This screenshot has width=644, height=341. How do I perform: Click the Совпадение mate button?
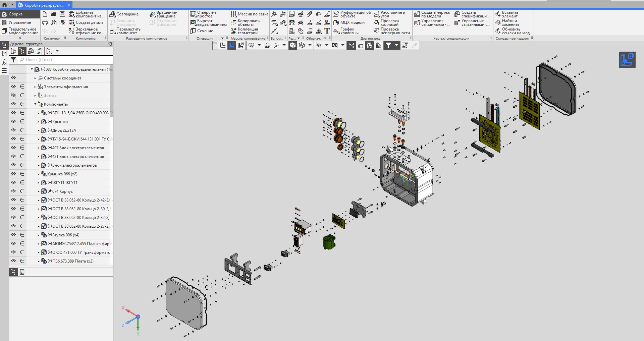click(124, 14)
